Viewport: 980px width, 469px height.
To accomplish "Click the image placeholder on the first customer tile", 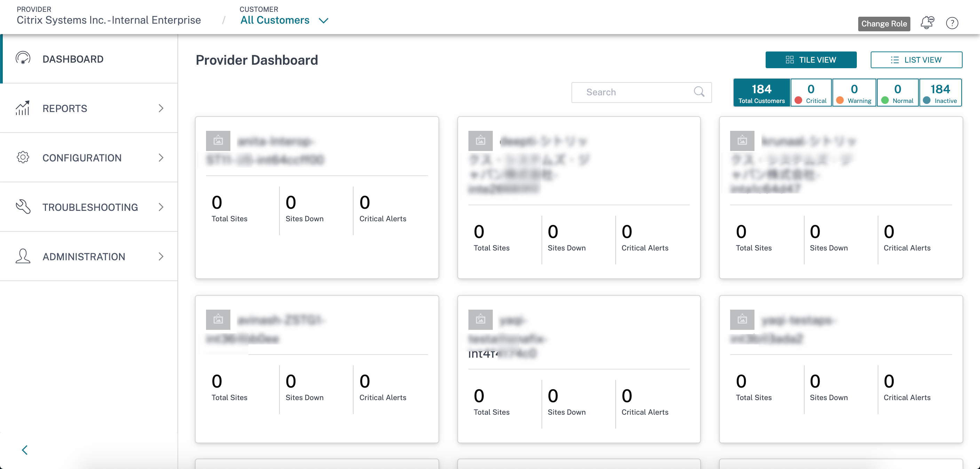I will point(218,141).
